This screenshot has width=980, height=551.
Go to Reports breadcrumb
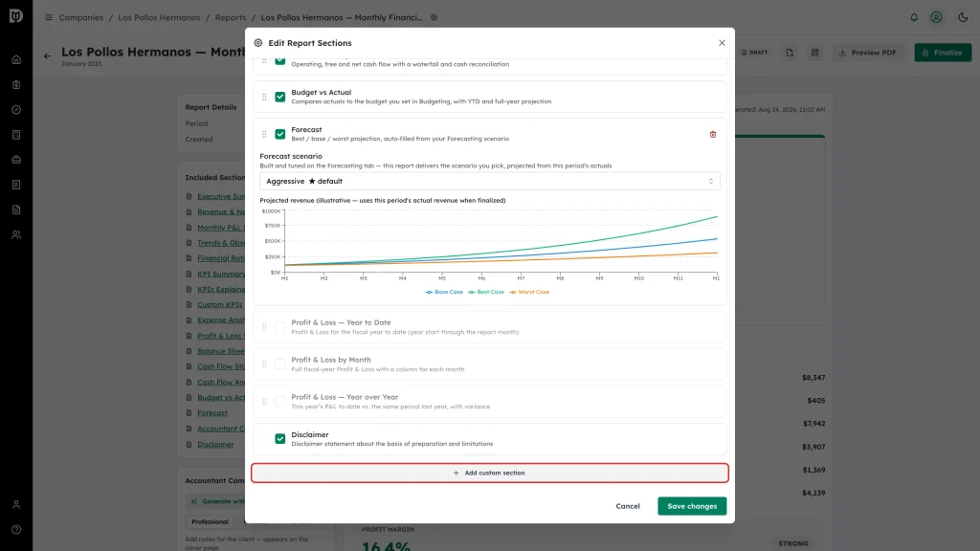[231, 17]
